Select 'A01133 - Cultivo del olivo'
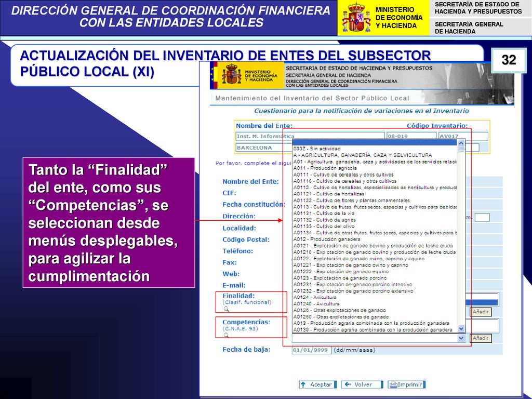 pos(375,226)
